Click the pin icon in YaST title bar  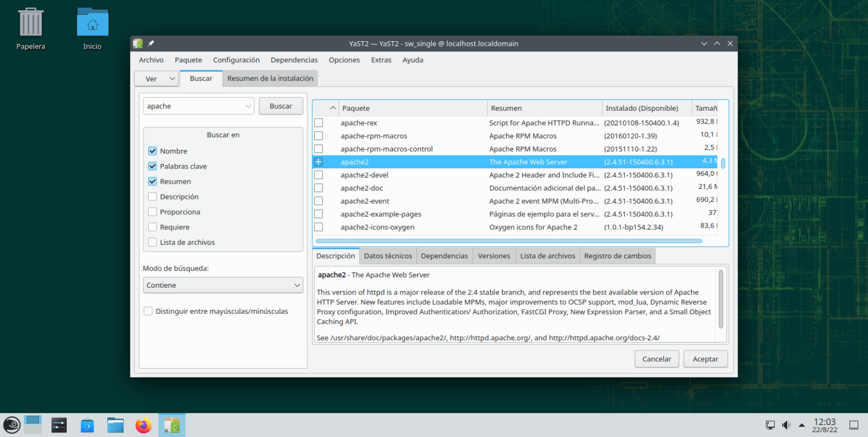point(151,43)
